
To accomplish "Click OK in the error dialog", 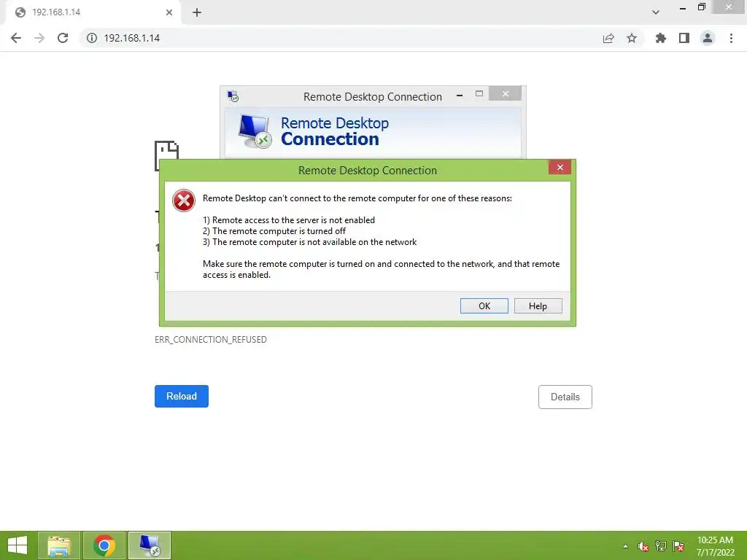I will pyautogui.click(x=484, y=306).
